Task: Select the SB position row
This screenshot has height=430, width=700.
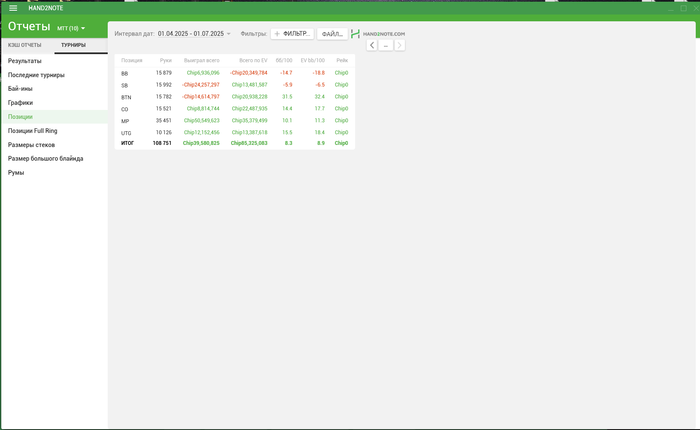Action: click(x=234, y=85)
